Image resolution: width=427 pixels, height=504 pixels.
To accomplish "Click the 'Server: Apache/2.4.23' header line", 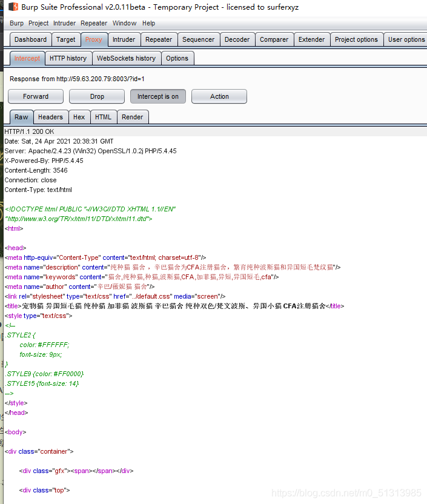I will pos(90,151).
